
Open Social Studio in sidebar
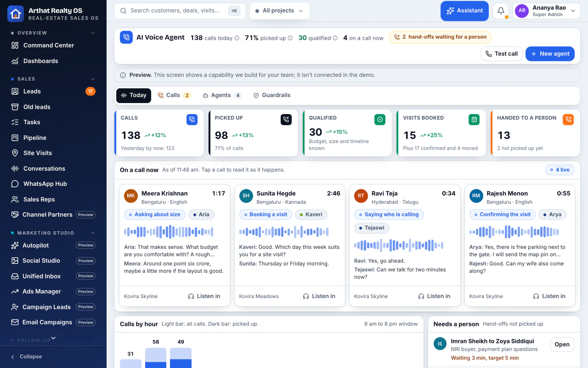pos(53,261)
